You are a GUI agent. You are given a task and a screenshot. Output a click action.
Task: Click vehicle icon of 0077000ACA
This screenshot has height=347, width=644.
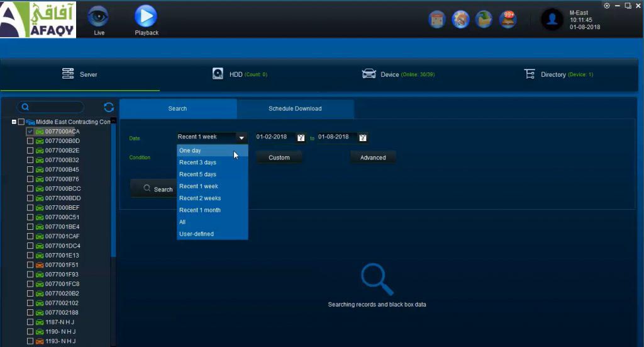point(40,132)
